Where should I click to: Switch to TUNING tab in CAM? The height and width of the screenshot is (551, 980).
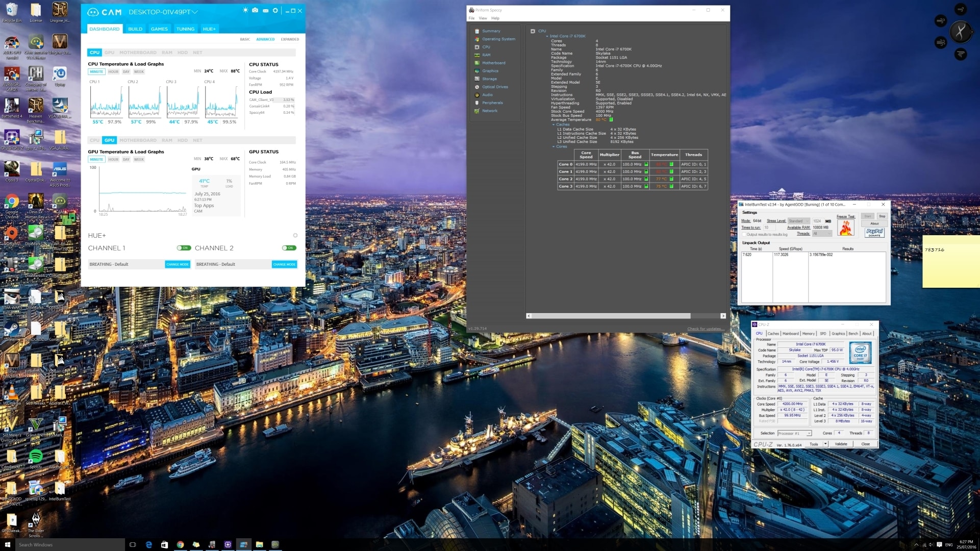coord(185,29)
